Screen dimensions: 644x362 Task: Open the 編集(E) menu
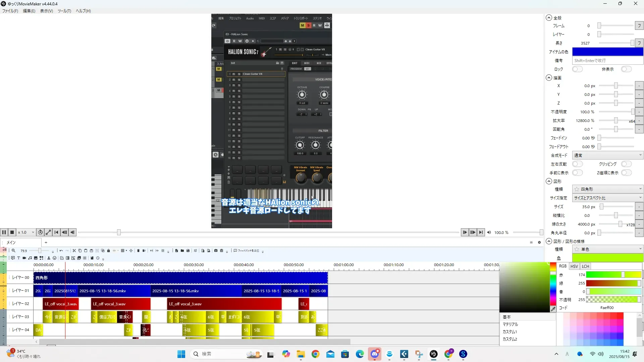(x=29, y=11)
